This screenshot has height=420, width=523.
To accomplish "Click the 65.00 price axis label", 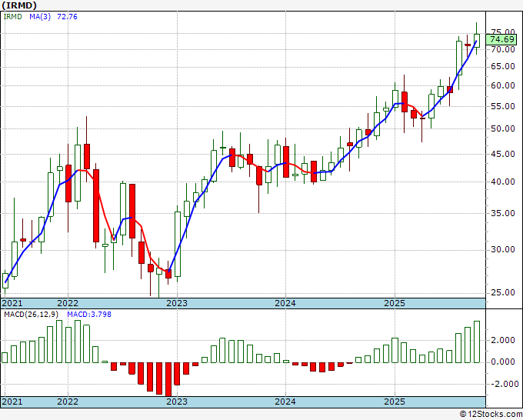I will coord(503,66).
